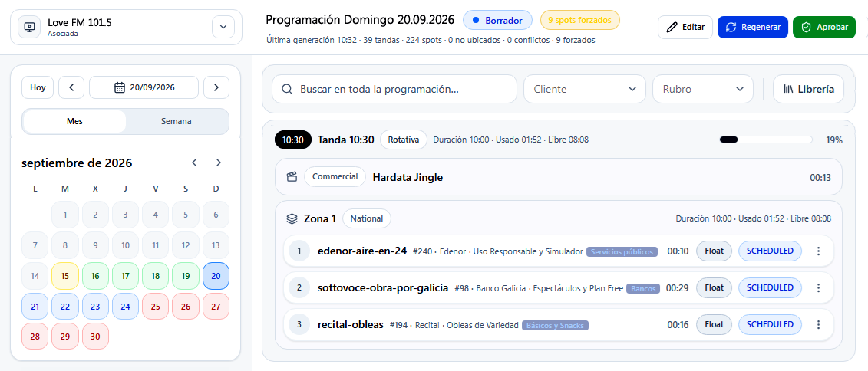Jump to today with Hoy button
The image size is (868, 371).
click(x=38, y=87)
